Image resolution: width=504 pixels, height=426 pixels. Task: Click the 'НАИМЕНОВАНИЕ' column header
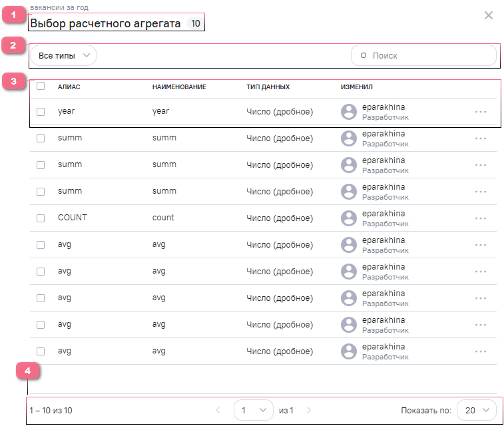click(179, 87)
